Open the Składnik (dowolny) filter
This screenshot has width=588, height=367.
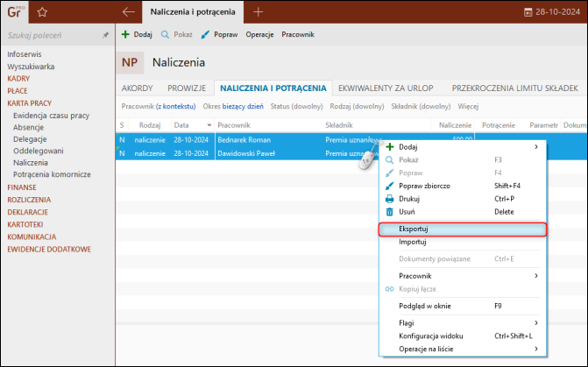(x=421, y=107)
